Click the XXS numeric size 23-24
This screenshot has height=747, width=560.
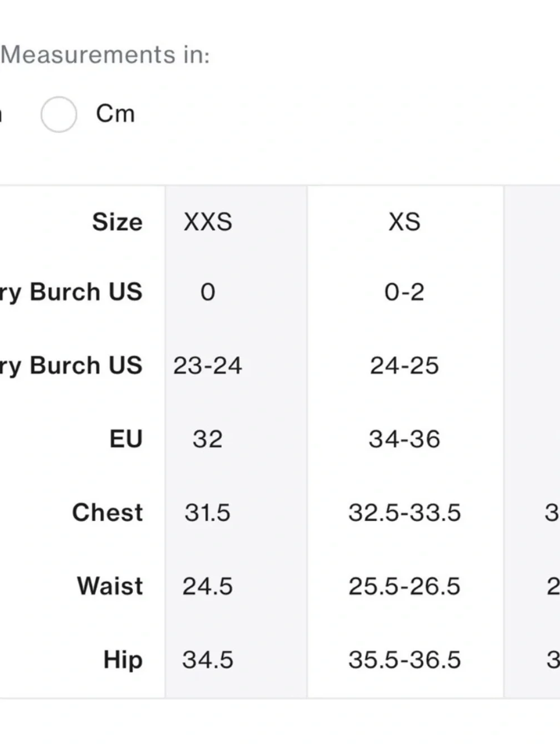[208, 365]
